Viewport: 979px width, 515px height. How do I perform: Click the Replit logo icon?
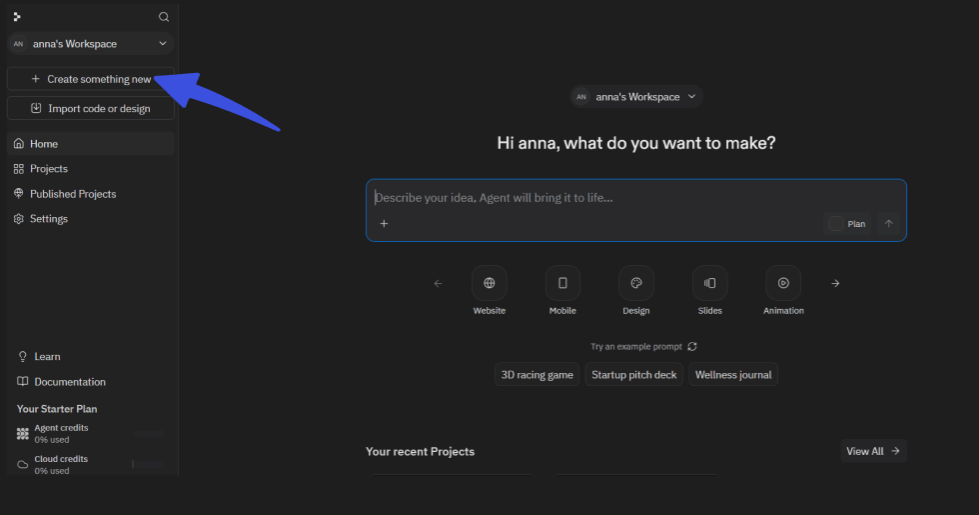point(17,17)
